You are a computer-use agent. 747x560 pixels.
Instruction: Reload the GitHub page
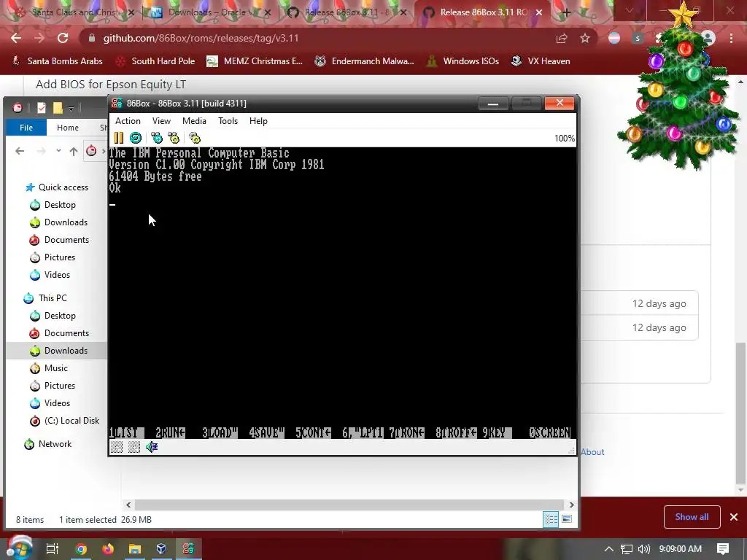(x=63, y=38)
